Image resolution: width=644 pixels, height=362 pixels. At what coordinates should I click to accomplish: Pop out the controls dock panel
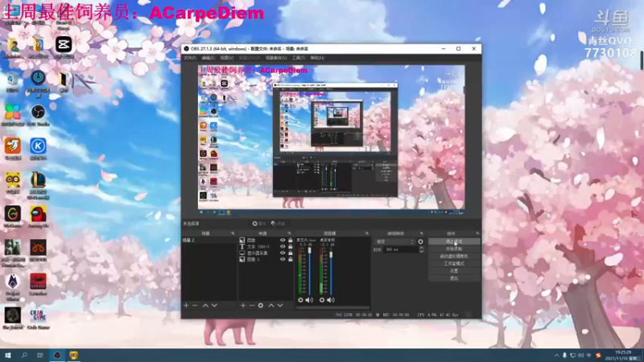point(477,233)
